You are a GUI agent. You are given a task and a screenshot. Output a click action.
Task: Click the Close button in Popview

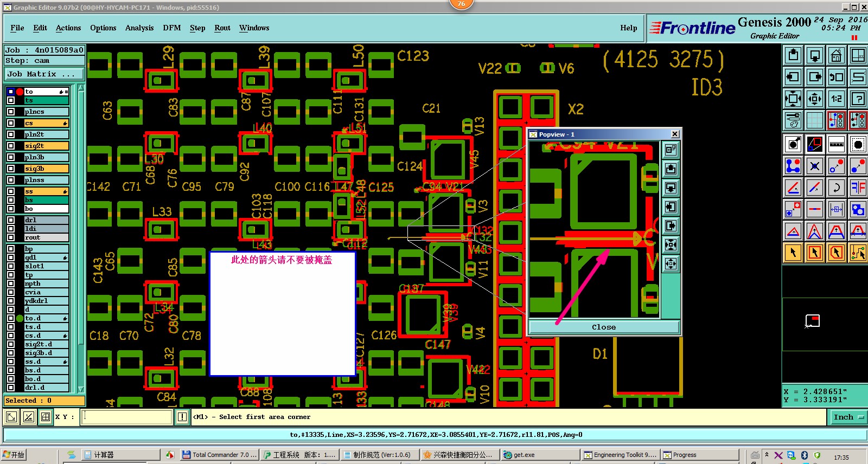pyautogui.click(x=604, y=327)
